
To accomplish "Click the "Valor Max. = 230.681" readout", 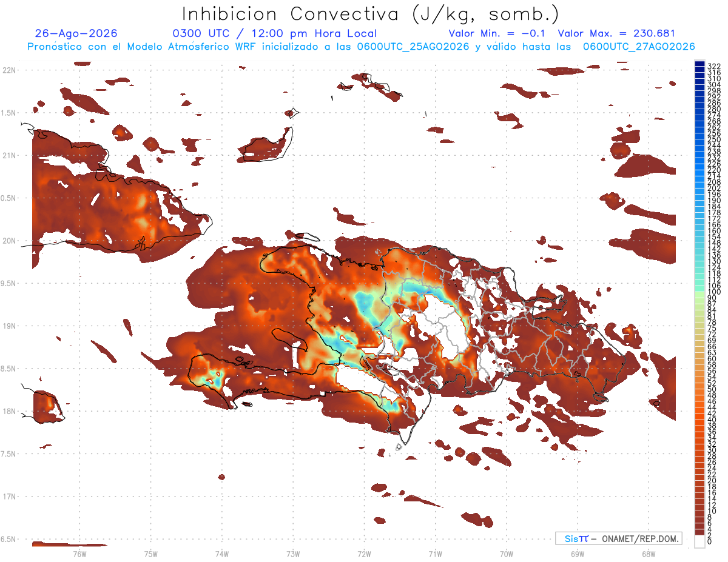I will (x=616, y=33).
